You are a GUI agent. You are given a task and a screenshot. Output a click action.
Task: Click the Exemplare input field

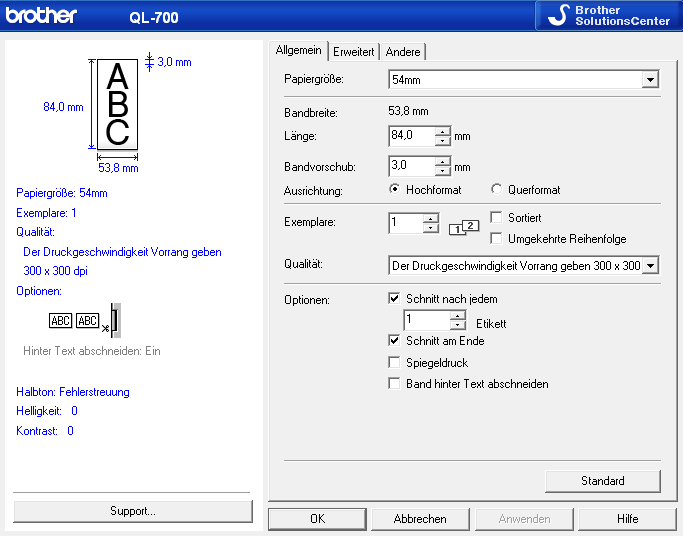406,223
